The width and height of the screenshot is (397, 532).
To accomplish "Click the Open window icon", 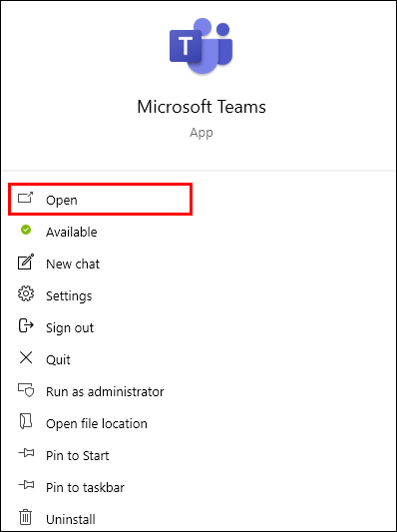I will click(25, 198).
